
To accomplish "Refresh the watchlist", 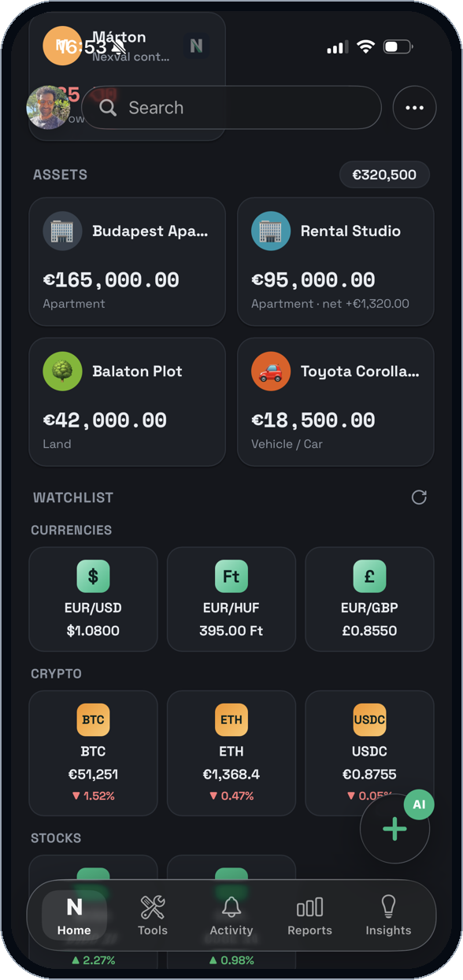I will point(419,497).
